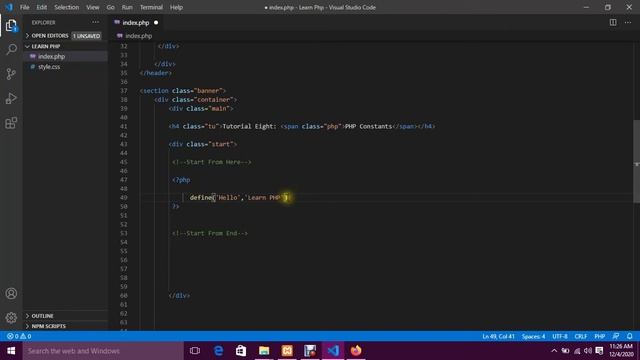Change indentation via Spaces: 4
Image resolution: width=640 pixels, height=360 pixels.
pos(533,336)
